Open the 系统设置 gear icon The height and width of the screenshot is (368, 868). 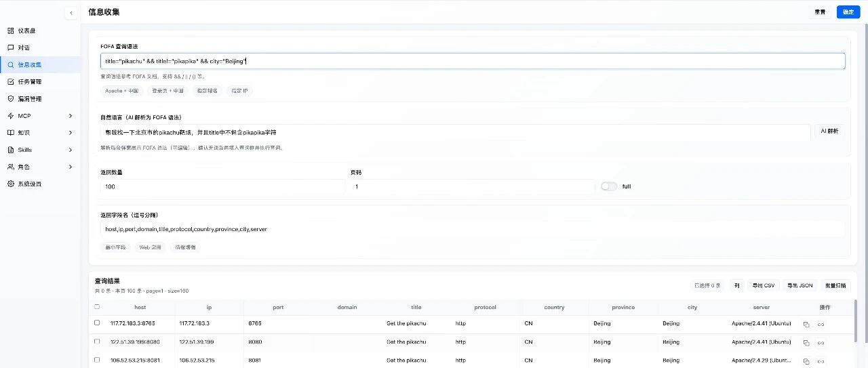click(10, 184)
